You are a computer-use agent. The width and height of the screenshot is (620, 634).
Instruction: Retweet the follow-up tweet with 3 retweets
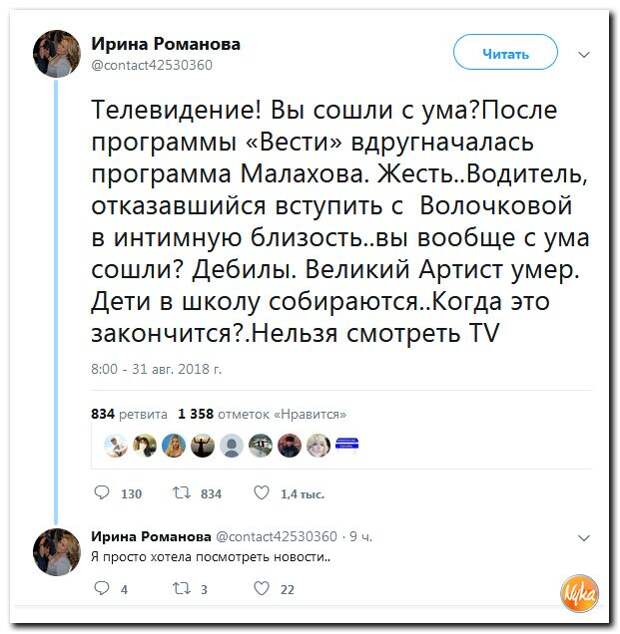click(181, 589)
